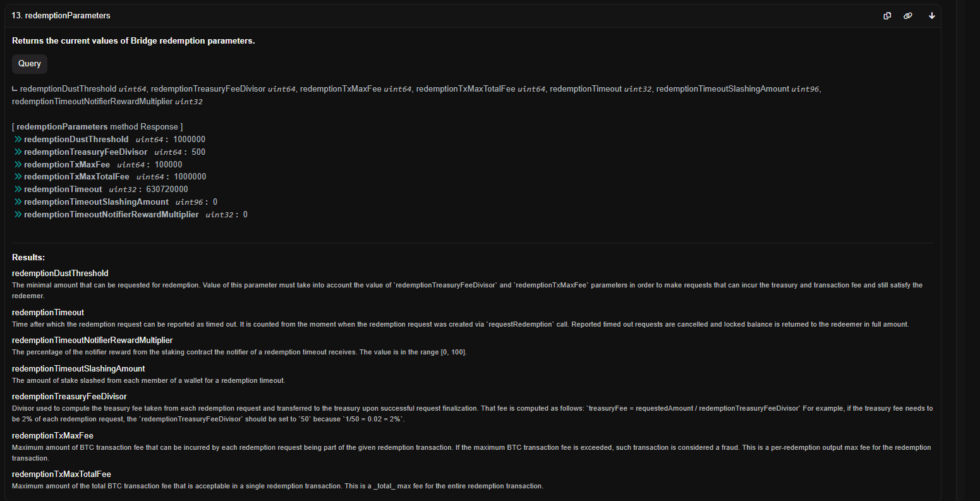Click chevron icon beside redemptionTxMaxFee response
Viewport: 980px width, 501px height.
coord(18,164)
